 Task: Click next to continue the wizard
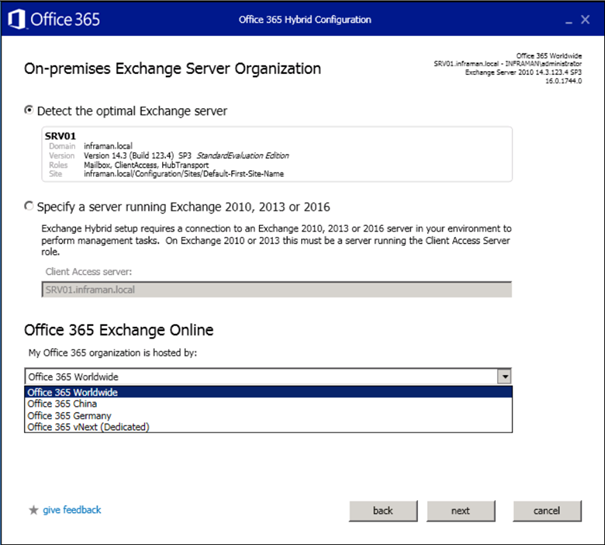[460, 510]
